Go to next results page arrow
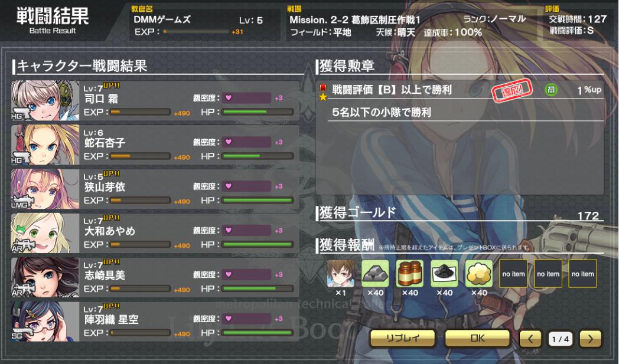Viewport: 619px width, 364px height. 590,339
